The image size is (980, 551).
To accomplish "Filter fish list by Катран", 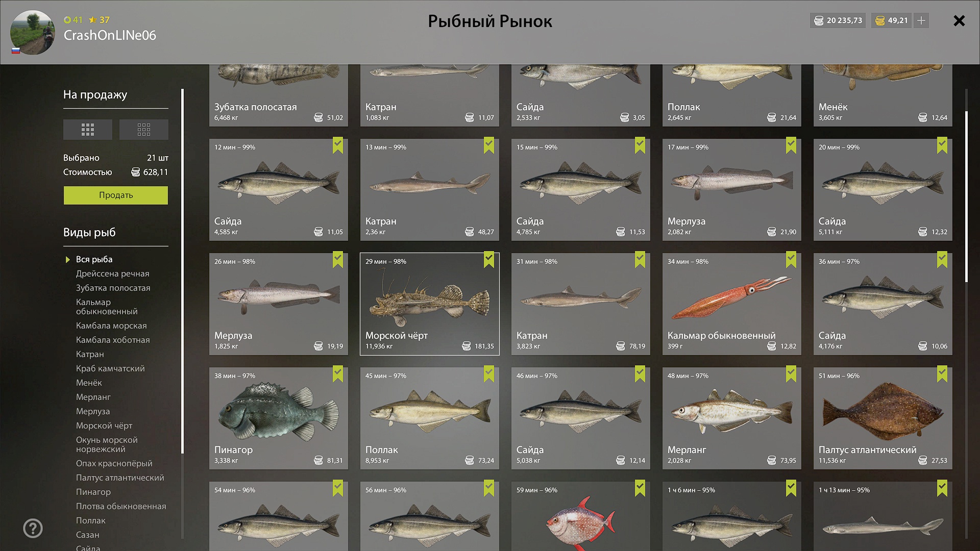I will (x=90, y=354).
